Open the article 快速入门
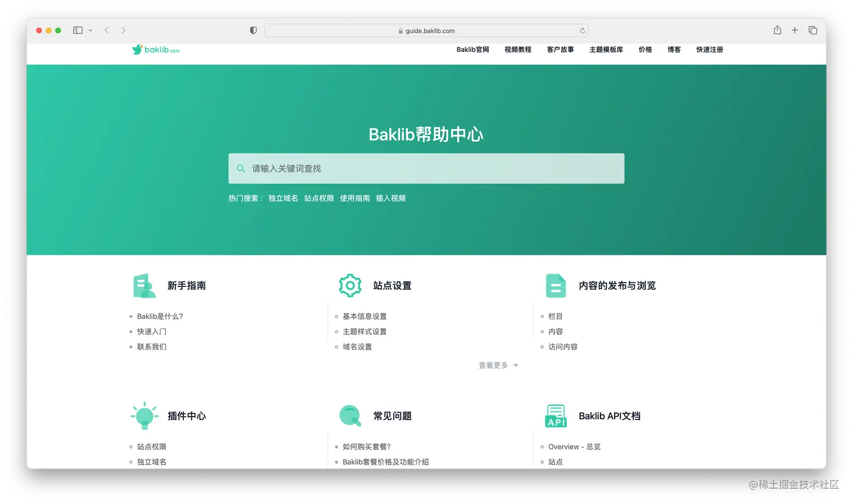853x504 pixels. [152, 331]
